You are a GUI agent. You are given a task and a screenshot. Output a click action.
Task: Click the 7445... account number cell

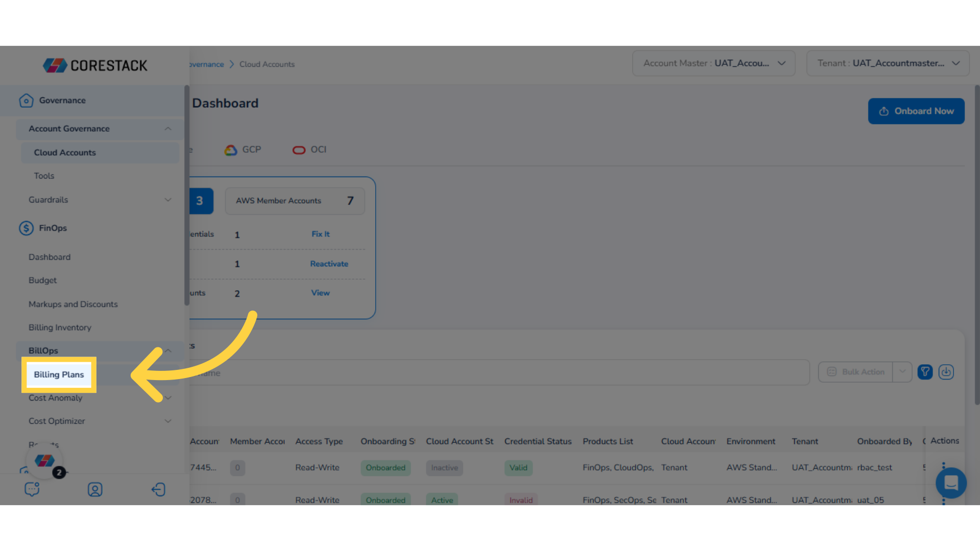(x=203, y=468)
